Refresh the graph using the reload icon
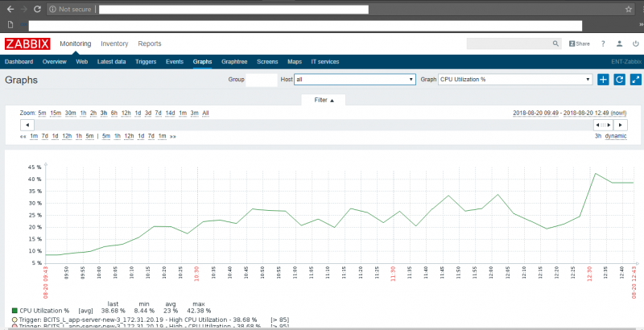Viewport: 644px width, 330px height. (620, 80)
